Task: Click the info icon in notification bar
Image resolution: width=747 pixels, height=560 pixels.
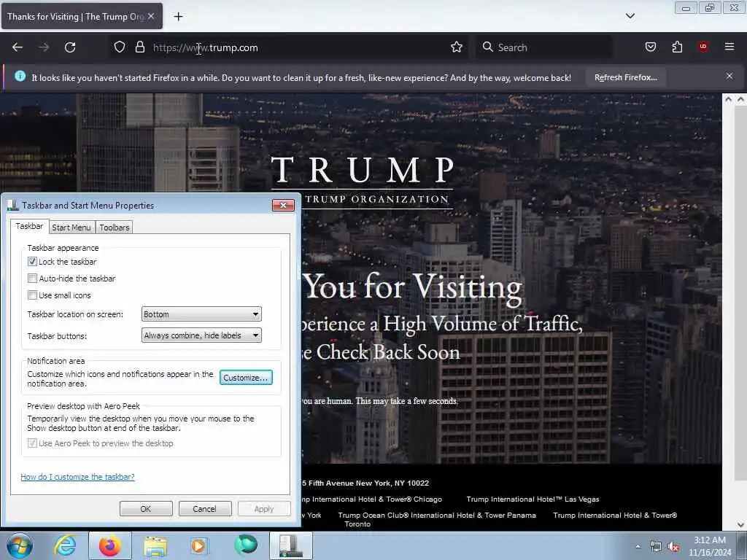Action: coord(20,76)
